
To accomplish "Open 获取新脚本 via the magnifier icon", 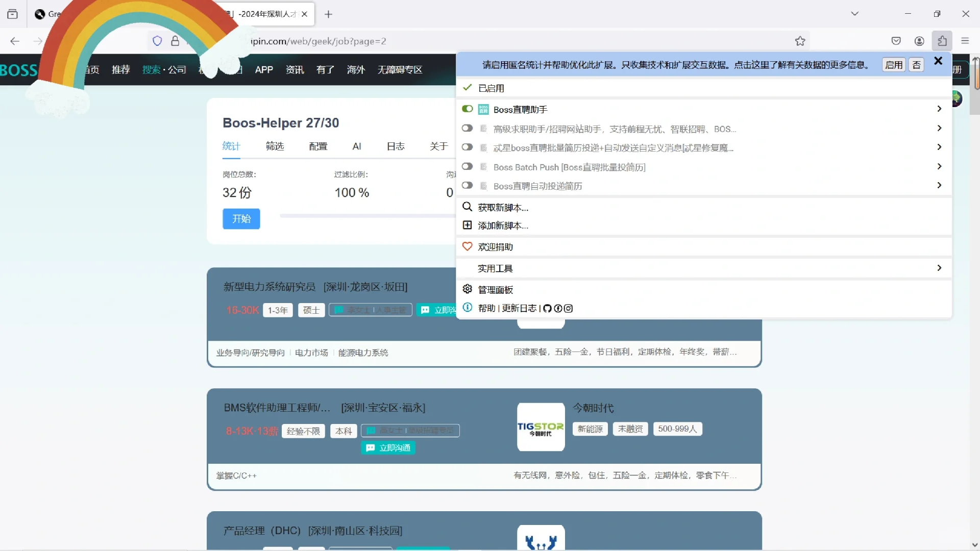I will tap(468, 207).
